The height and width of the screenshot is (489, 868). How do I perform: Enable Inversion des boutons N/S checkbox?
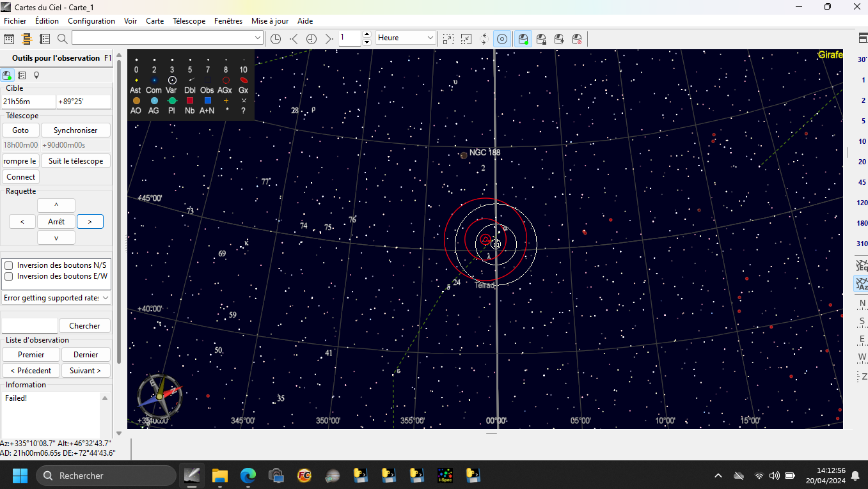point(9,265)
